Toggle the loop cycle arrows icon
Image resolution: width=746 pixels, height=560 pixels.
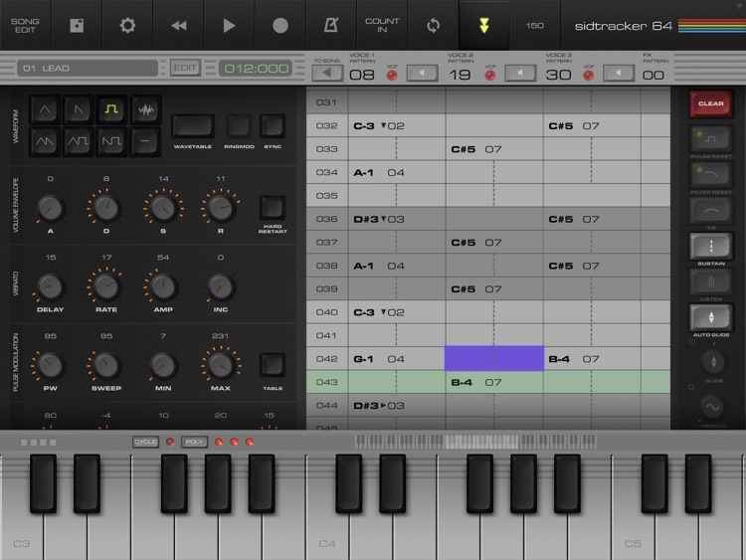click(x=433, y=25)
